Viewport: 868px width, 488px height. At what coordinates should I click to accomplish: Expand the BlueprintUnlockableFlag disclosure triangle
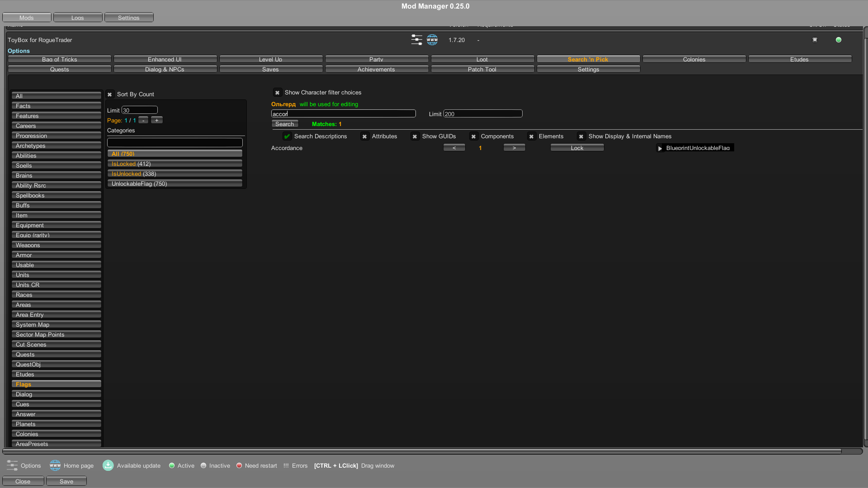coord(660,148)
